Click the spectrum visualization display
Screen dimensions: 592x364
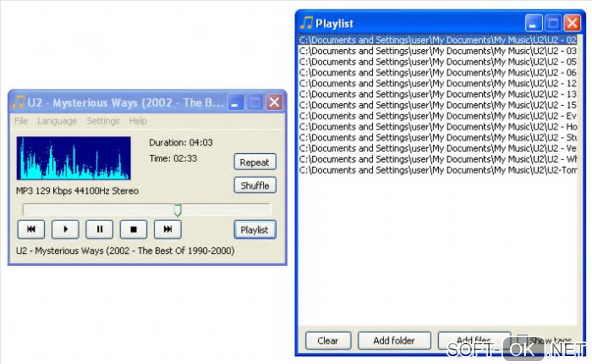coord(74,158)
